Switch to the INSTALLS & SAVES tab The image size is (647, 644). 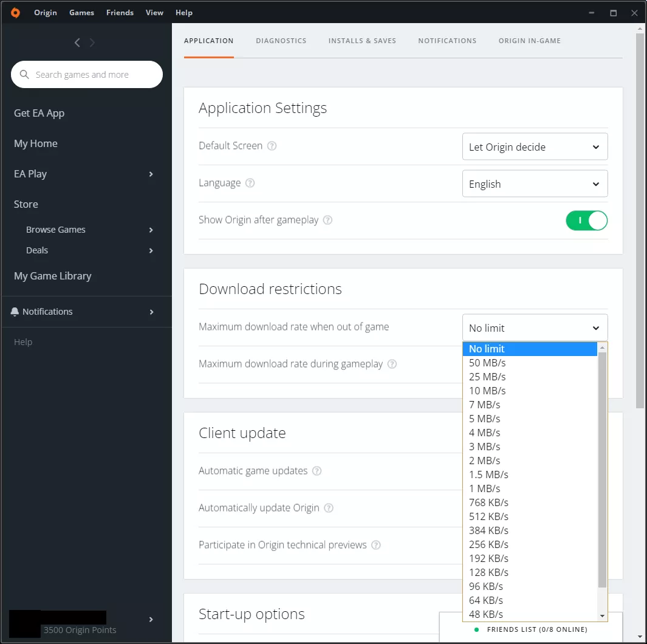coord(362,41)
